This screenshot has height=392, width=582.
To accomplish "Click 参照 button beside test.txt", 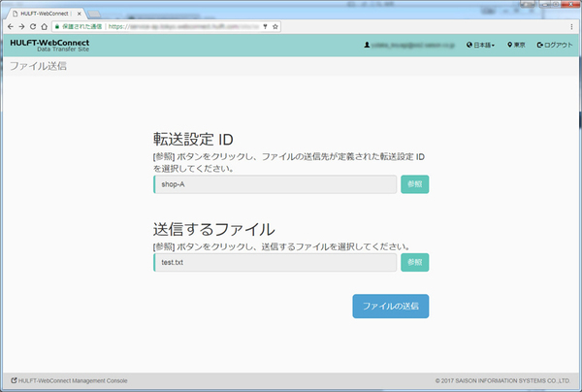I will (414, 262).
